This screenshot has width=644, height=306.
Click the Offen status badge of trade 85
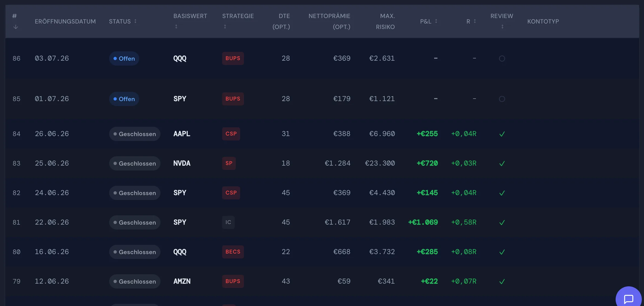pos(124,99)
